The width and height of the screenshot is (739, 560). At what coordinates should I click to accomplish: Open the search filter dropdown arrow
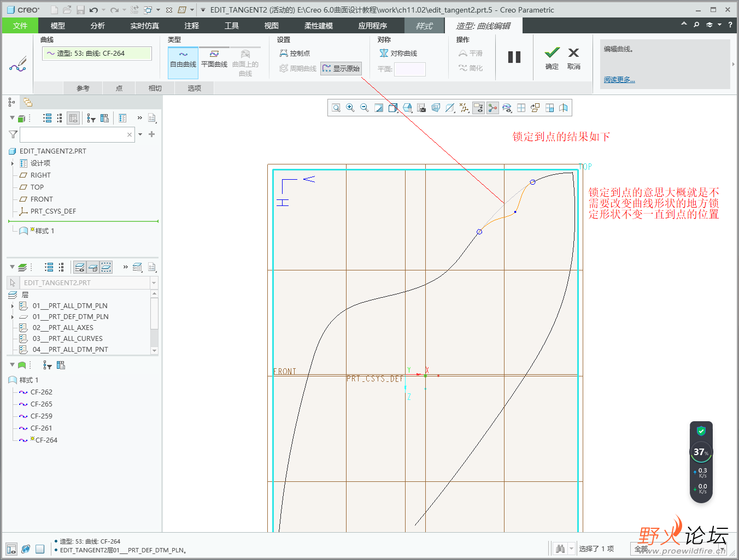tap(140, 134)
